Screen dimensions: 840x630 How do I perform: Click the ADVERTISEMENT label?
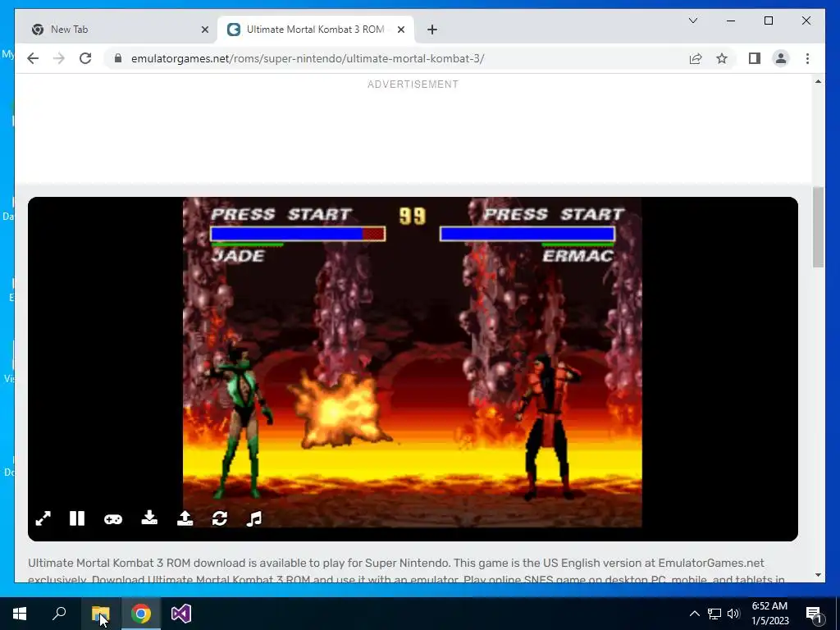(x=413, y=84)
